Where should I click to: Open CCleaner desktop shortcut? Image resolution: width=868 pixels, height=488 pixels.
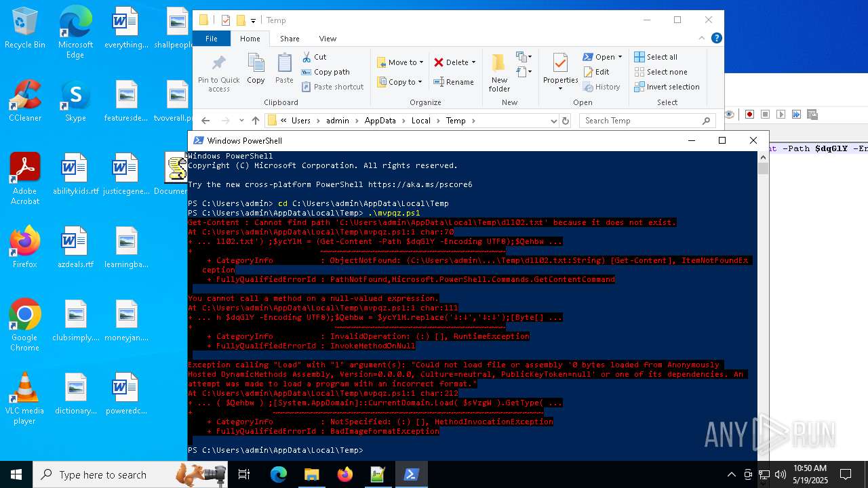[x=25, y=102]
